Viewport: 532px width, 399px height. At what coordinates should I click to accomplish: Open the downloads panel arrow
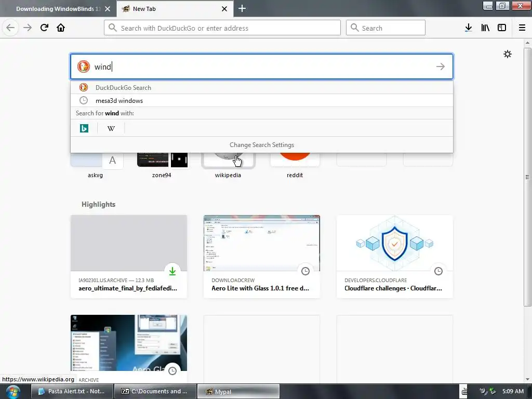coord(468,28)
